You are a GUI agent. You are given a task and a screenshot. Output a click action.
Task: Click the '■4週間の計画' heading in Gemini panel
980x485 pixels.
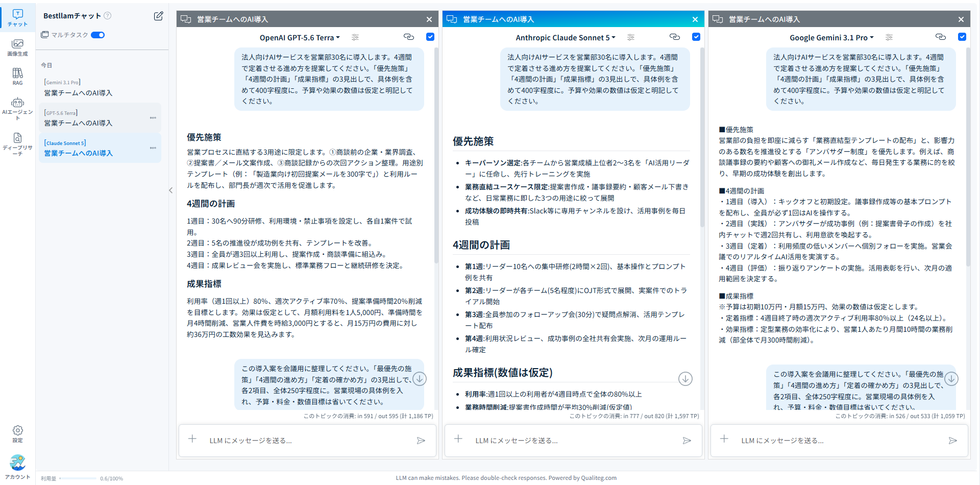pyautogui.click(x=742, y=191)
